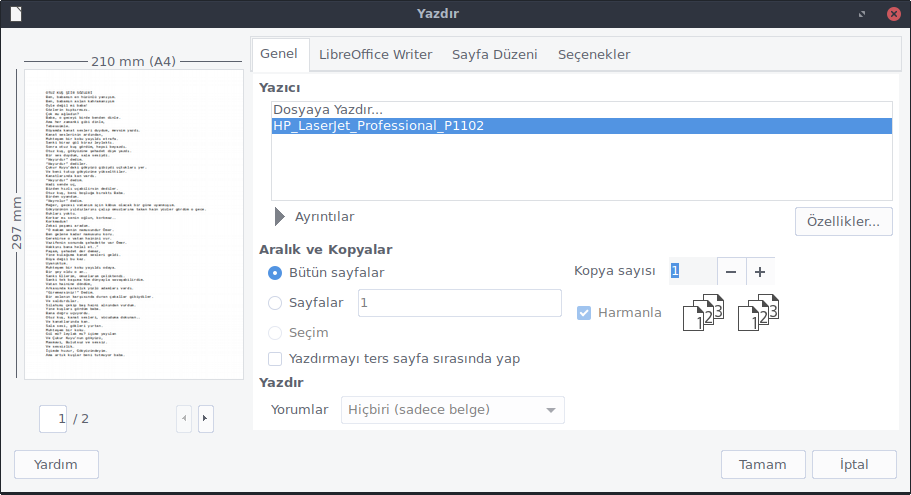Expand the Ayrıntılar section

point(281,216)
